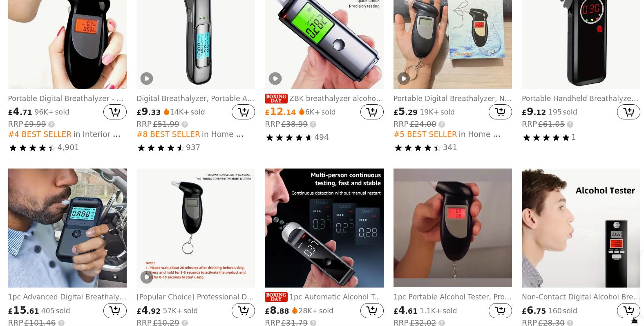The height and width of the screenshot is (326, 644).
Task: Add £6.75 Non-Contact Alcohol tester to cart
Action: tap(628, 310)
